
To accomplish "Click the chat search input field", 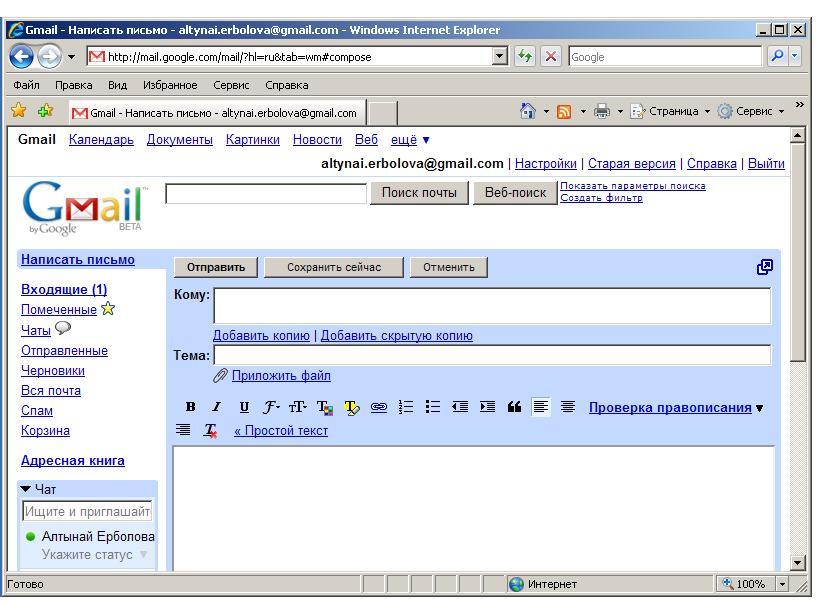I will (87, 511).
